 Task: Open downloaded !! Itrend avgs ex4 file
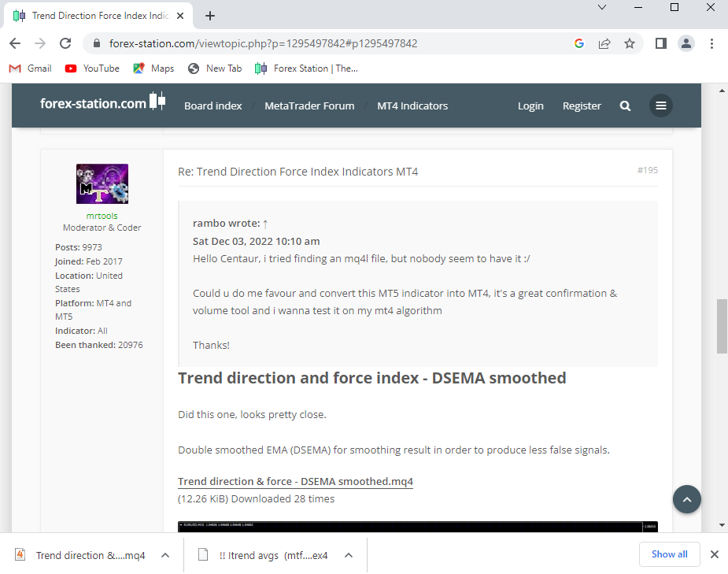[264, 555]
